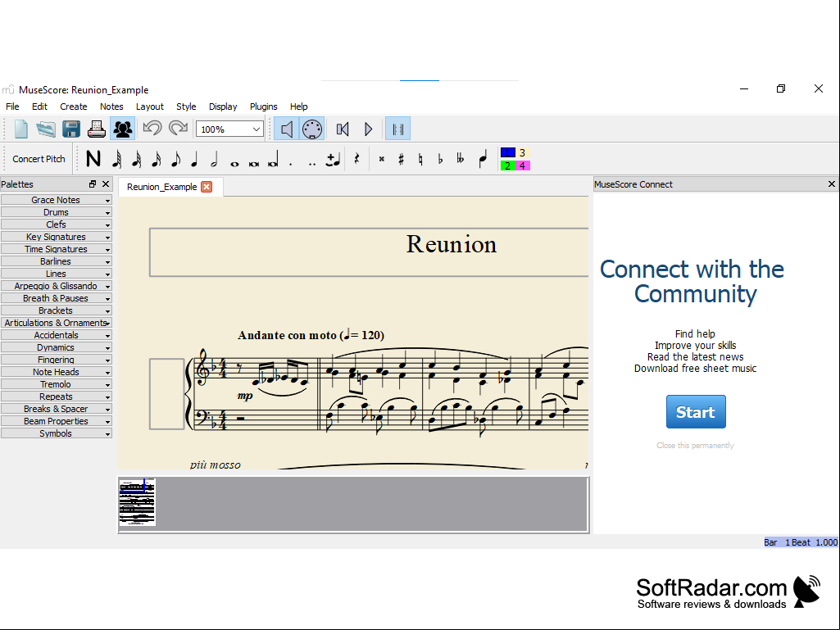
Task: Select the 16th note duration
Action: point(157,159)
